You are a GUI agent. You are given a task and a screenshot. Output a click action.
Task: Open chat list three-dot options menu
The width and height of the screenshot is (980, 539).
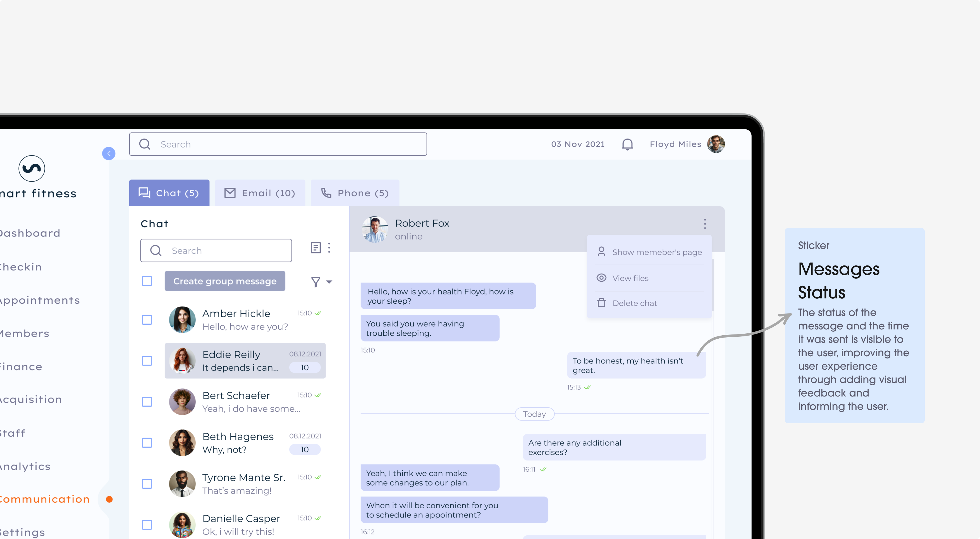329,248
